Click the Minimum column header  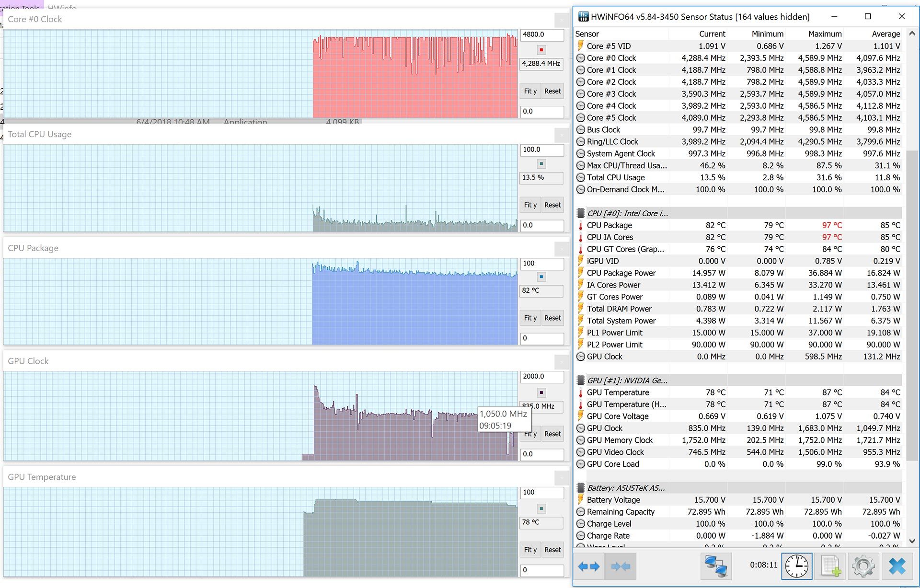pyautogui.click(x=757, y=34)
